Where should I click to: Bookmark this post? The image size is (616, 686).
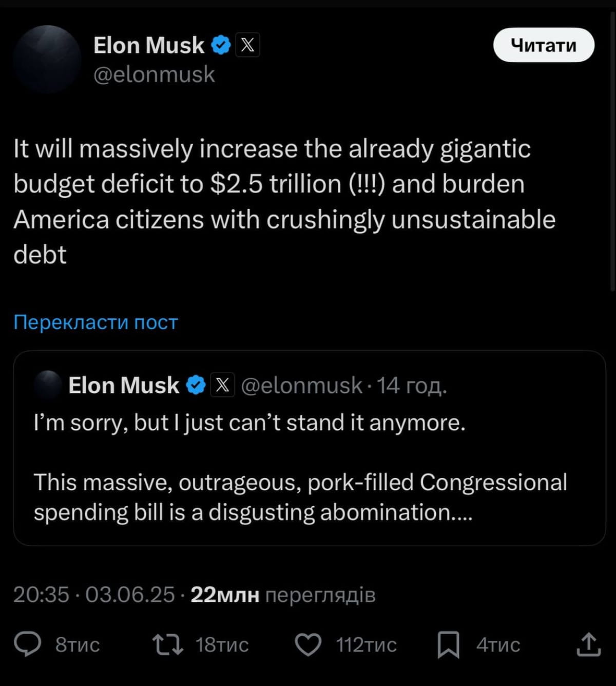coord(448,645)
